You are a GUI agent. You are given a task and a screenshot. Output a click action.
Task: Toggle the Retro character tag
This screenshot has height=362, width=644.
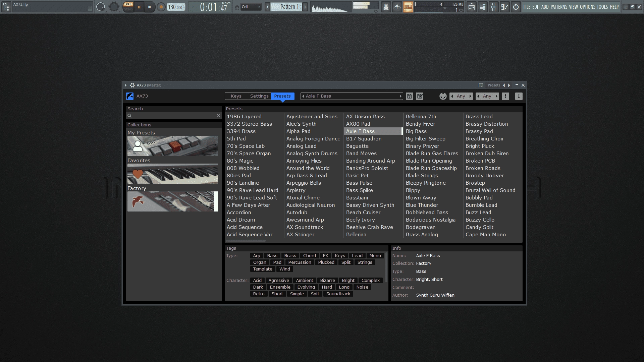[x=259, y=294]
